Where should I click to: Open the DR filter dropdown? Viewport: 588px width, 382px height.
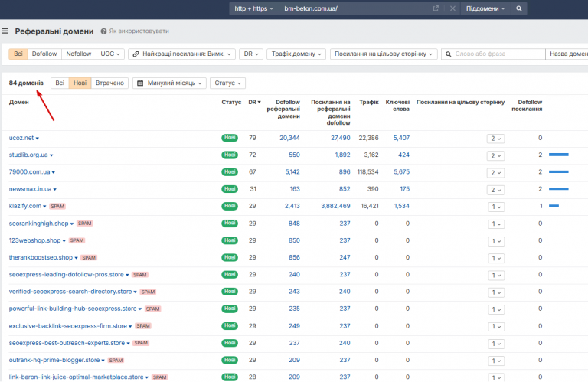(251, 54)
